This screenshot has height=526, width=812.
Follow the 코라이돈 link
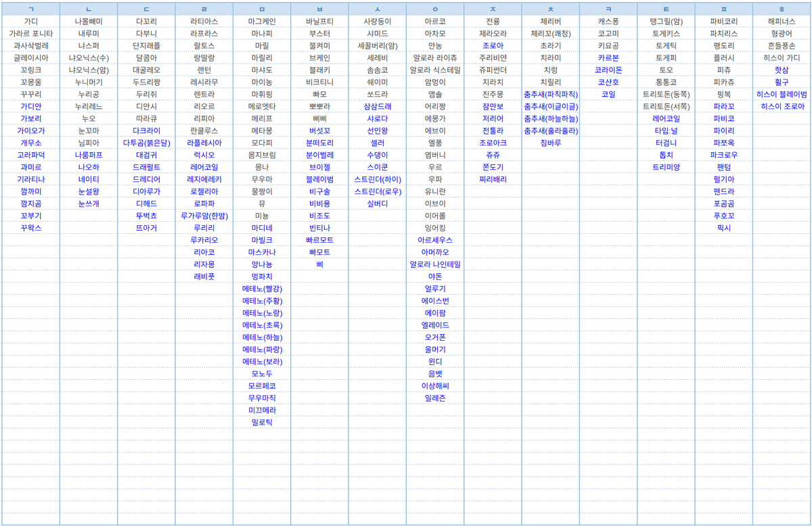pos(608,70)
